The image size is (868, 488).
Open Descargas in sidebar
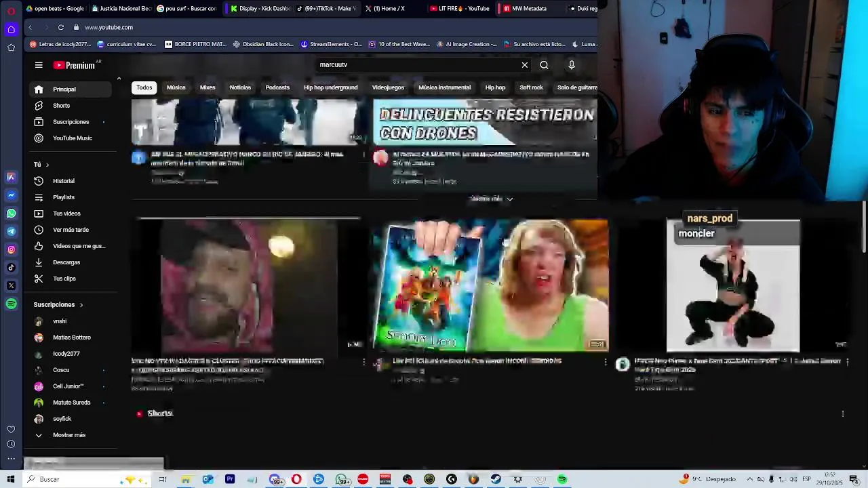click(71, 262)
